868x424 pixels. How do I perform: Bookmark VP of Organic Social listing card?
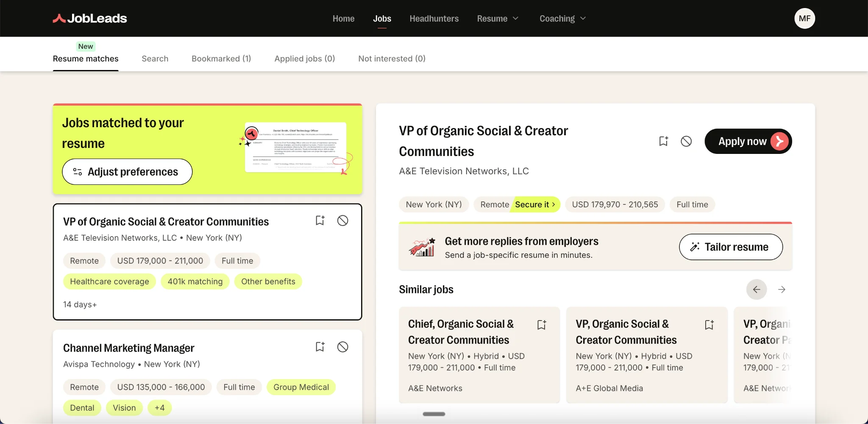(320, 220)
